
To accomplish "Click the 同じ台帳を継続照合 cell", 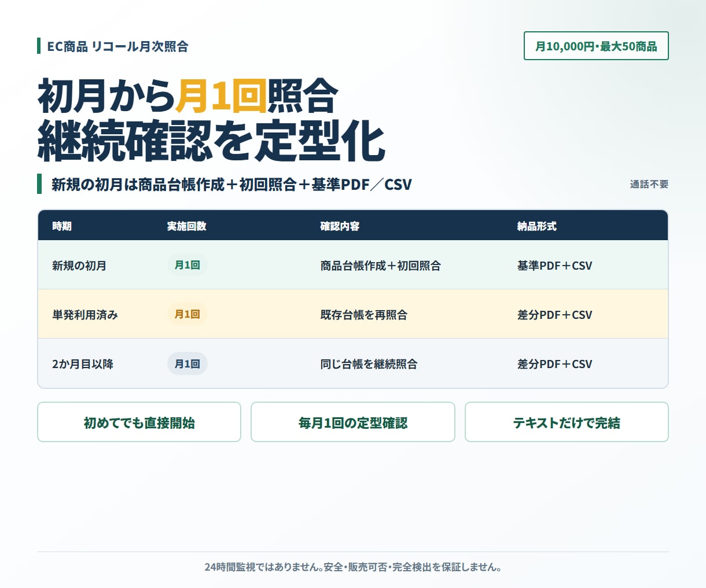I will (x=369, y=364).
